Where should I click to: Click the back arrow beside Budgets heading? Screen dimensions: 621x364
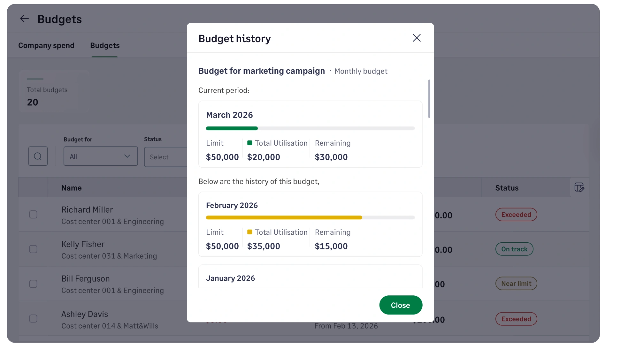24,19
